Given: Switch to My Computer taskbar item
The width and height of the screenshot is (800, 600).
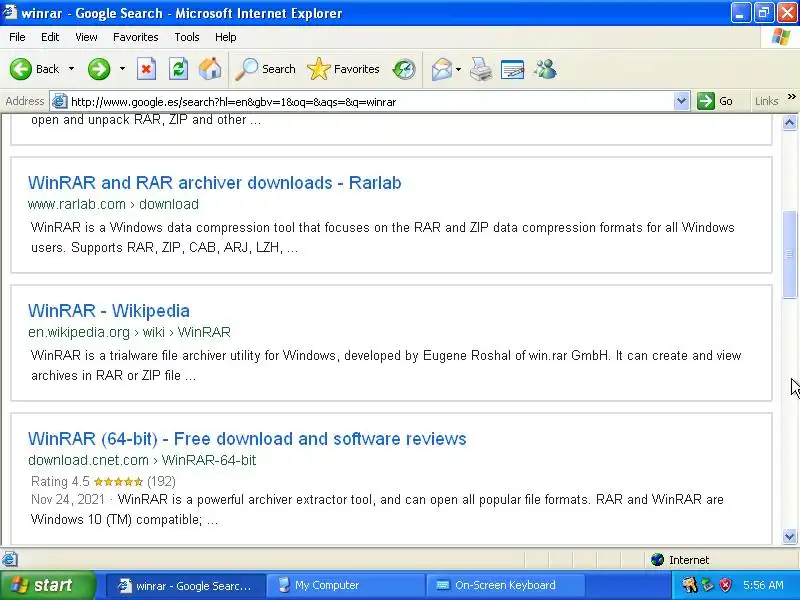Looking at the screenshot, I should 346,586.
